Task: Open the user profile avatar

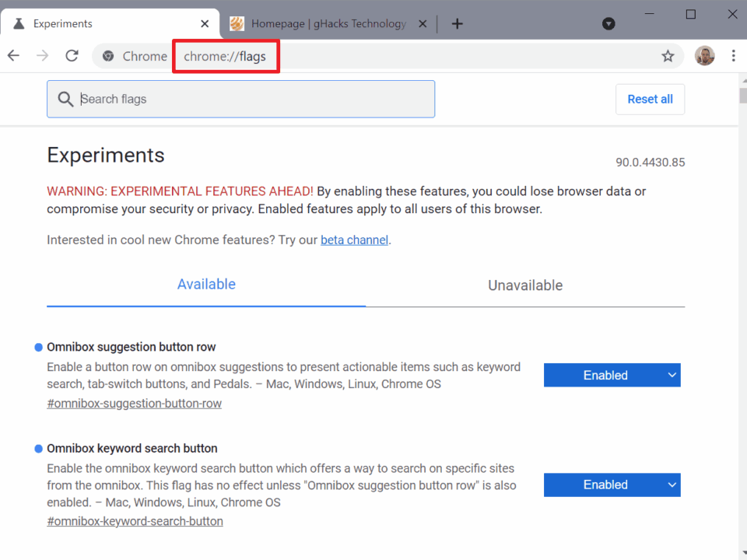Action: [x=704, y=56]
